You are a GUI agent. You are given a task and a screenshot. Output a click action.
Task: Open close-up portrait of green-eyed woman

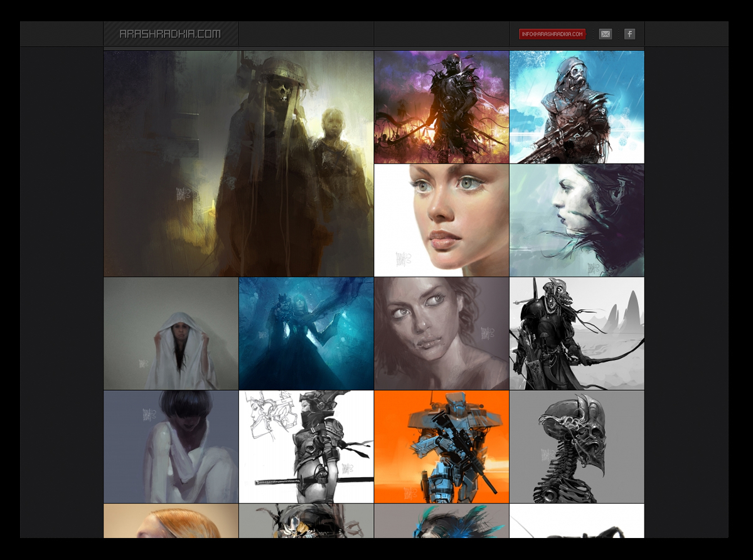[x=441, y=220]
